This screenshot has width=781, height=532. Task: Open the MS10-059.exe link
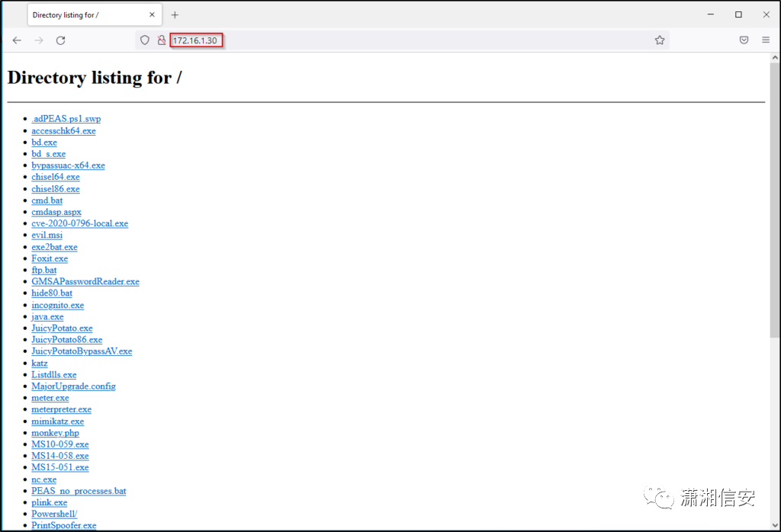pos(59,444)
